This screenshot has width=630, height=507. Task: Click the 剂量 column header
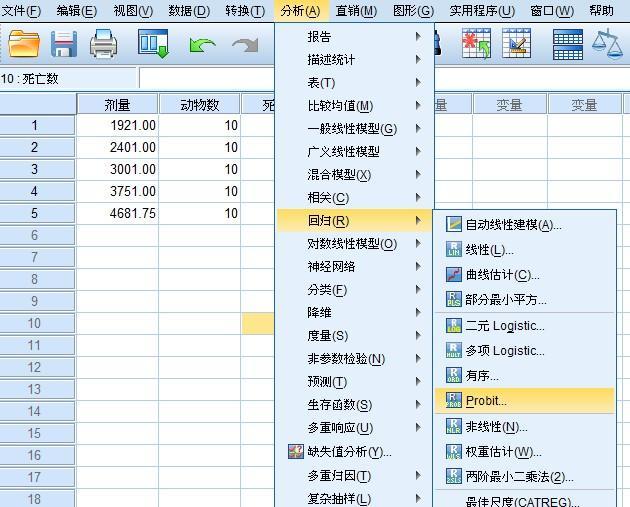[117, 105]
